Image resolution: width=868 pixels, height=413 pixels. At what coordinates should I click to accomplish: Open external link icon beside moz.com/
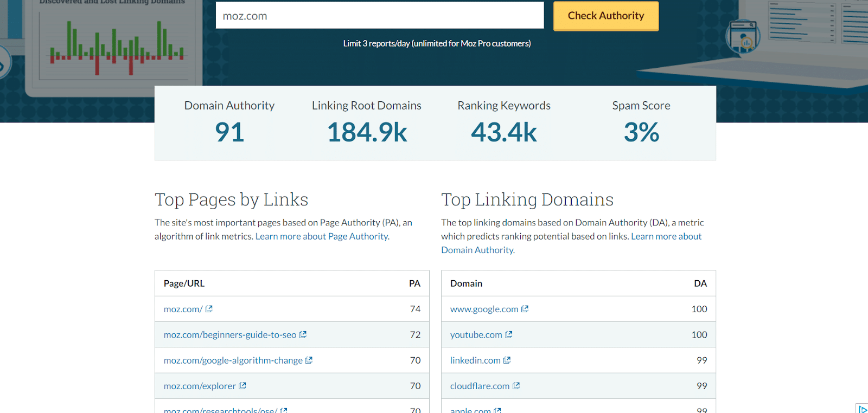coord(209,309)
